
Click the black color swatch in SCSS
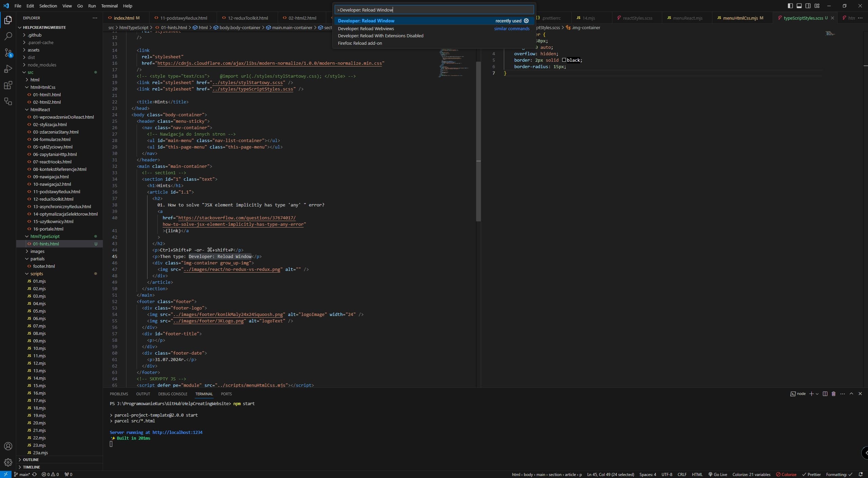coord(564,60)
